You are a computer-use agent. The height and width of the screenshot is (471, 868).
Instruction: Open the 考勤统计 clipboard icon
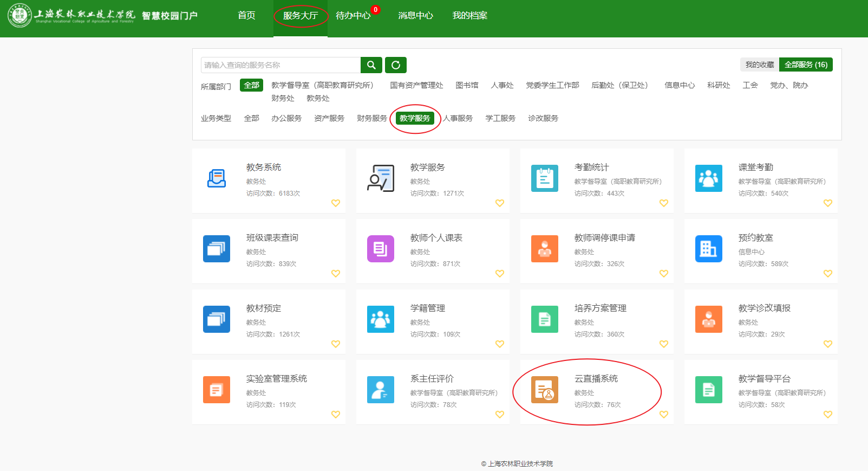coord(544,178)
